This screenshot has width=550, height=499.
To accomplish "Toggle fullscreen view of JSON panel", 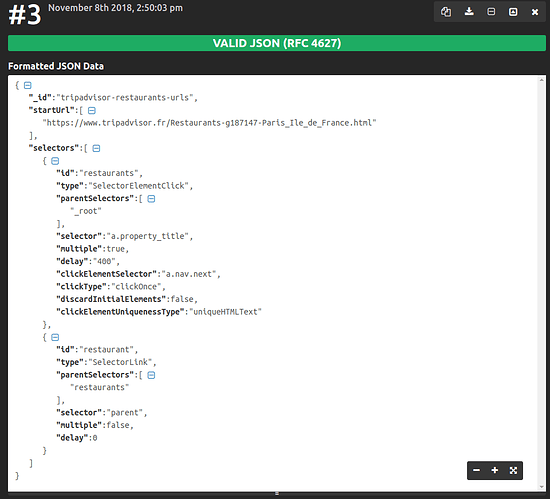I will point(513,470).
